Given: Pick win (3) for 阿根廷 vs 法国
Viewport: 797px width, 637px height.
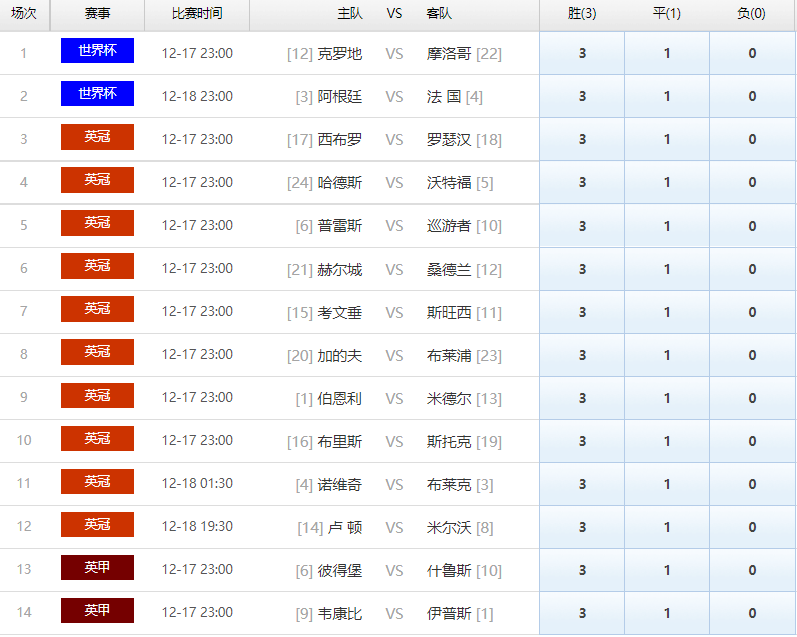Looking at the screenshot, I should [x=582, y=97].
